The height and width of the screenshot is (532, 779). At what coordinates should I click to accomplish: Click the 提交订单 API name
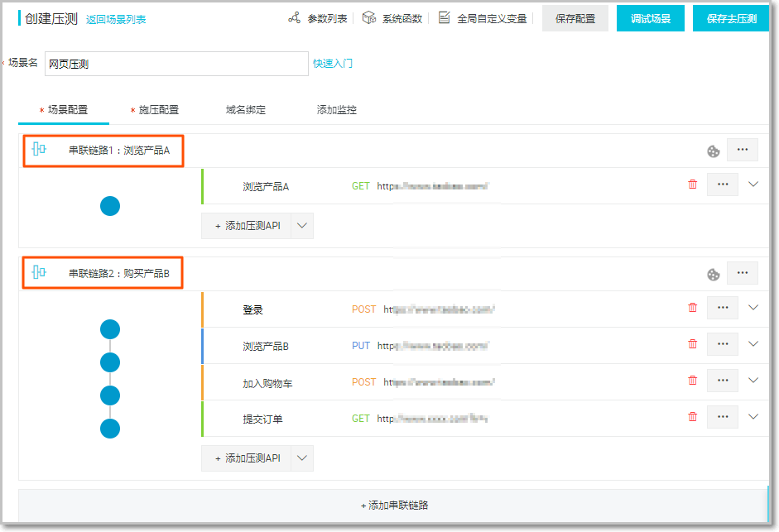pyautogui.click(x=262, y=419)
